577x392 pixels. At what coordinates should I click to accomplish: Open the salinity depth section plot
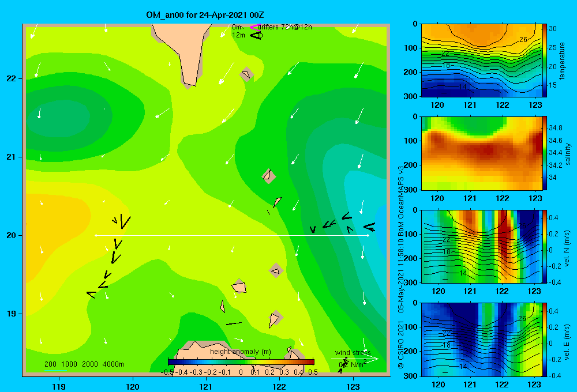(x=482, y=153)
